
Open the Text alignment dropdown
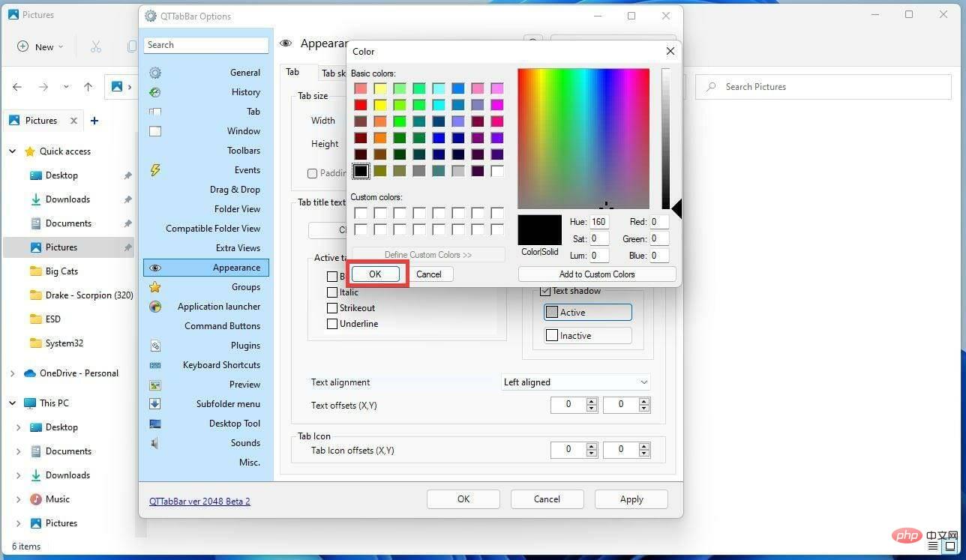[x=575, y=382]
